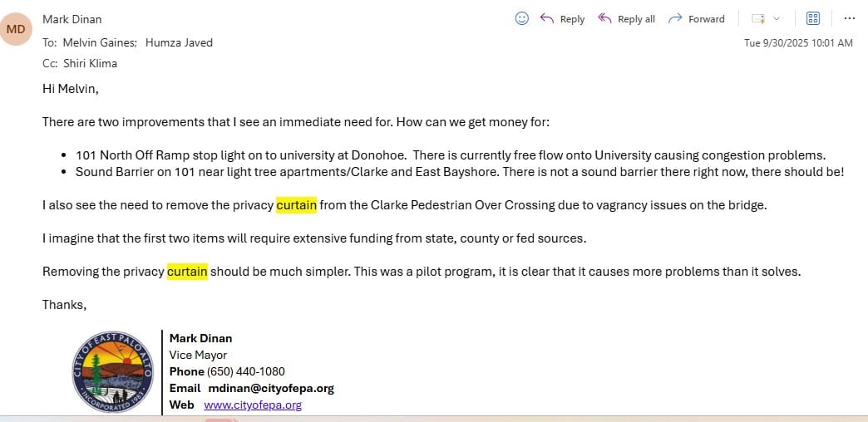
Task: Open the More actions ellipsis menu
Action: click(x=849, y=18)
